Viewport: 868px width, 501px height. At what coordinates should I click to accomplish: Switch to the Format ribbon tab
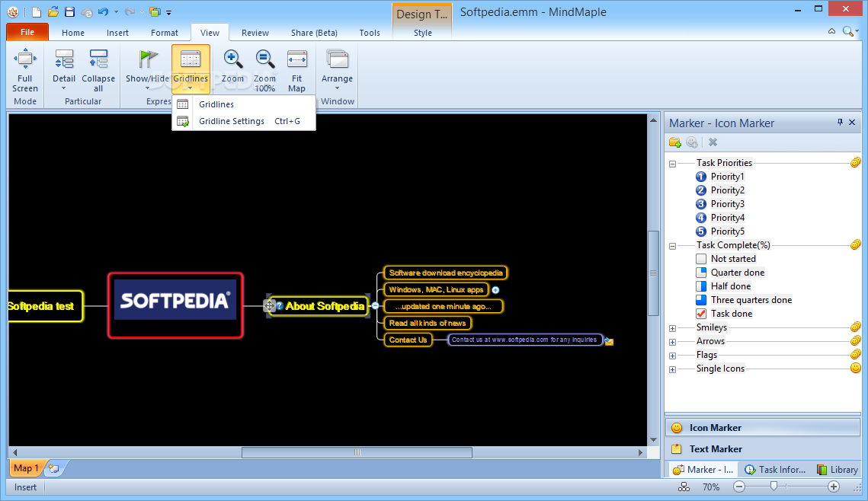[x=165, y=33]
